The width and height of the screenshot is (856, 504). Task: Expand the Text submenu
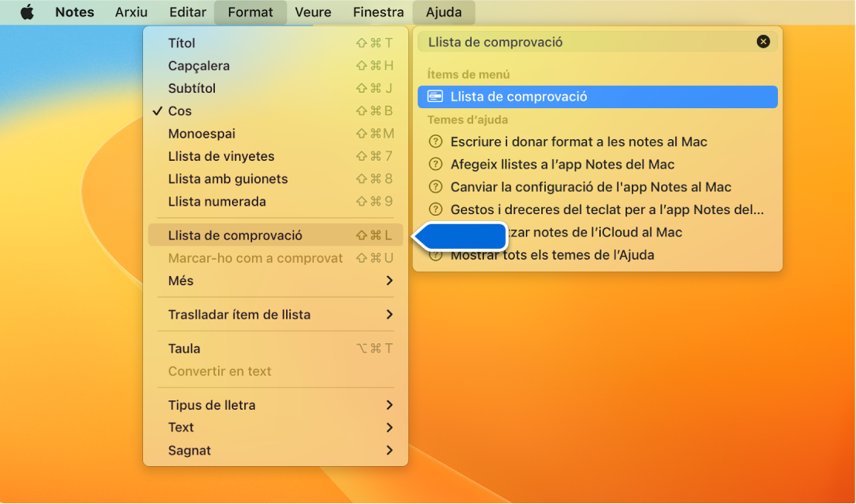(x=276, y=427)
